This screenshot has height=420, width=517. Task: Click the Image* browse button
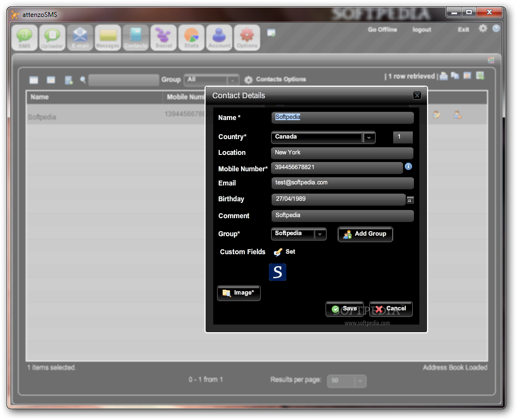239,293
